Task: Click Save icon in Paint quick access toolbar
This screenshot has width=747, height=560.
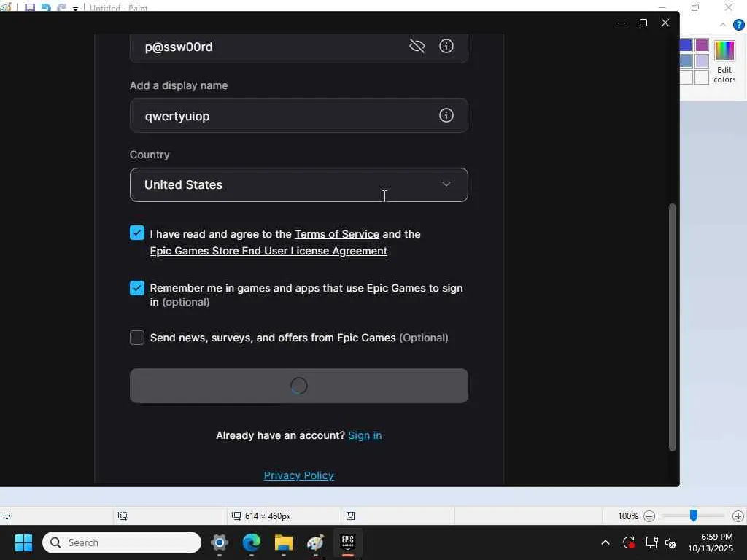Action: (29, 7)
